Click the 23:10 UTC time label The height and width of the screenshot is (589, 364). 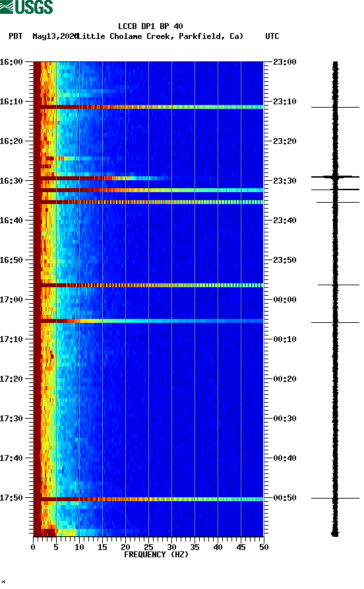pyautogui.click(x=285, y=102)
